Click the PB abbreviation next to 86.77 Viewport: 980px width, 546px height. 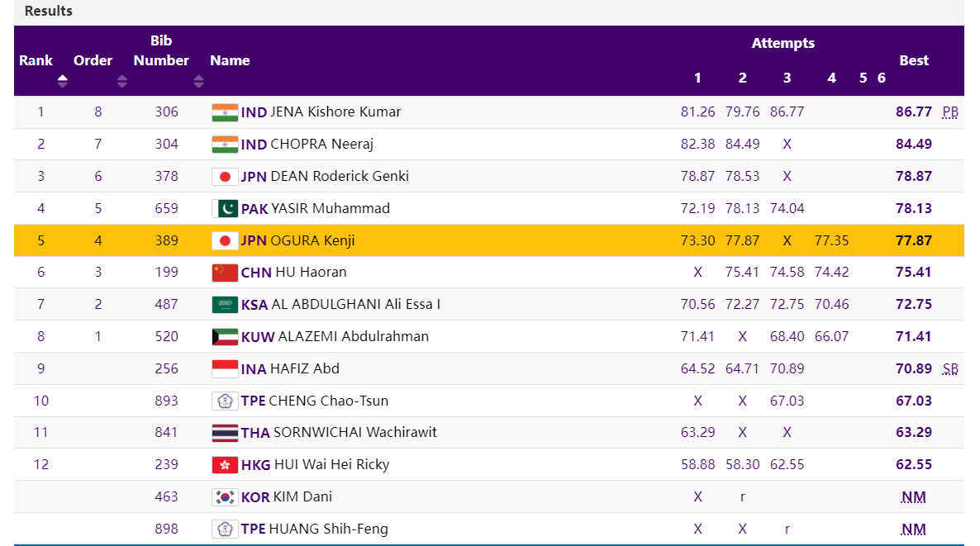point(950,112)
